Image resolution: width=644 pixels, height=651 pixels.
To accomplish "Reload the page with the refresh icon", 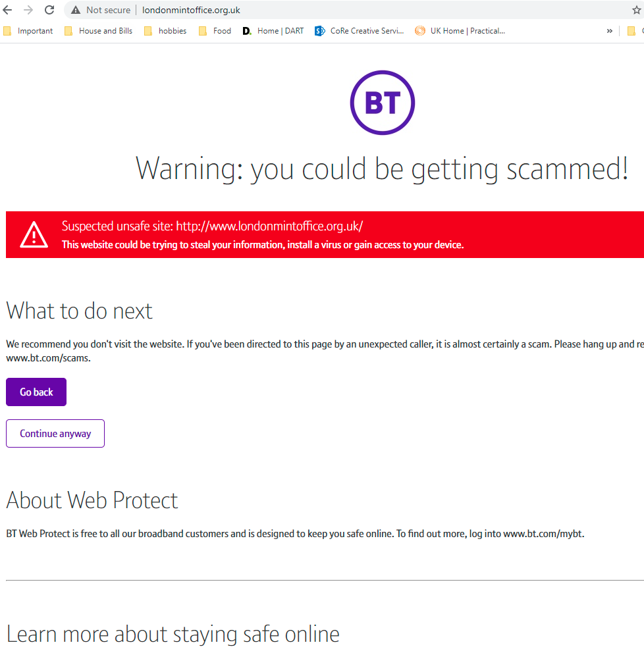I will [49, 10].
